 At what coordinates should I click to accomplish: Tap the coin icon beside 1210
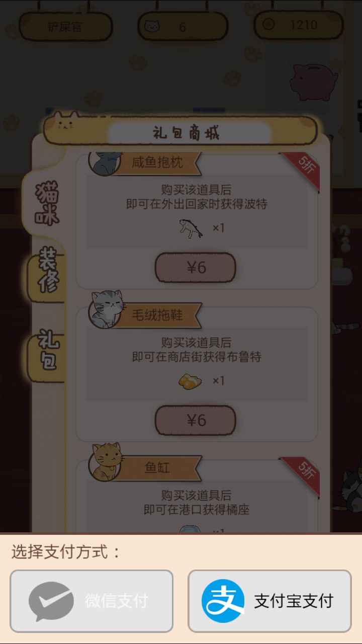pyautogui.click(x=268, y=24)
